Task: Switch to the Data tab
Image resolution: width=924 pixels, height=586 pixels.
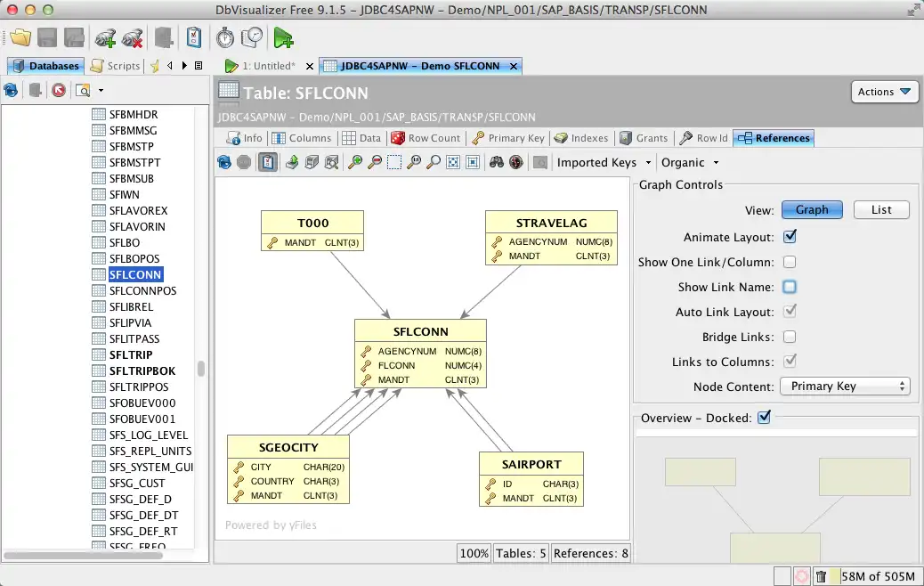Action: [x=361, y=138]
